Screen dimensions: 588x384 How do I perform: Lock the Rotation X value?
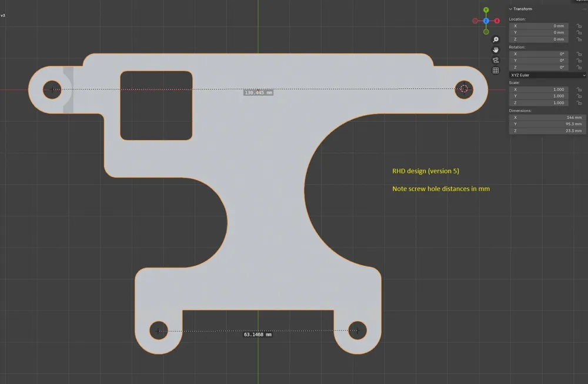pyautogui.click(x=579, y=54)
